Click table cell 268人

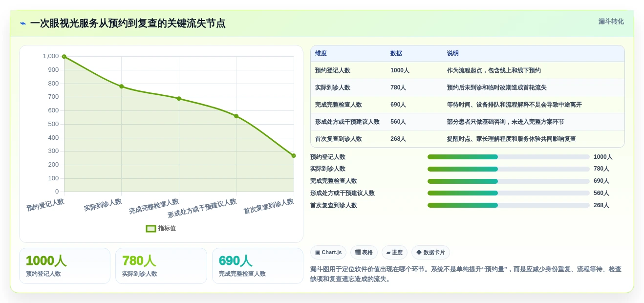[x=398, y=139]
